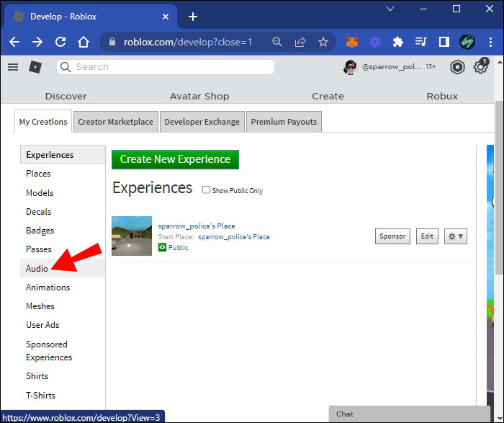Click the Create New Experience button
This screenshot has width=504, height=423.
[x=175, y=159]
